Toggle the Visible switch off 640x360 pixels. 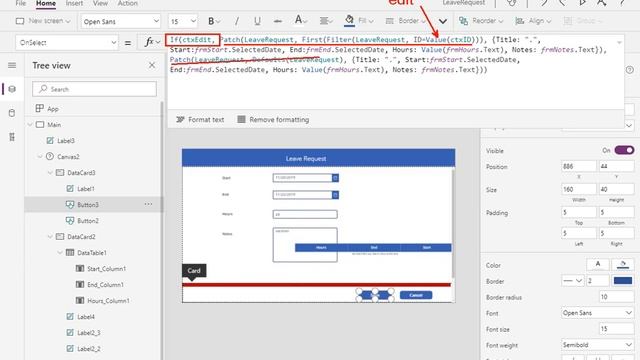point(624,150)
